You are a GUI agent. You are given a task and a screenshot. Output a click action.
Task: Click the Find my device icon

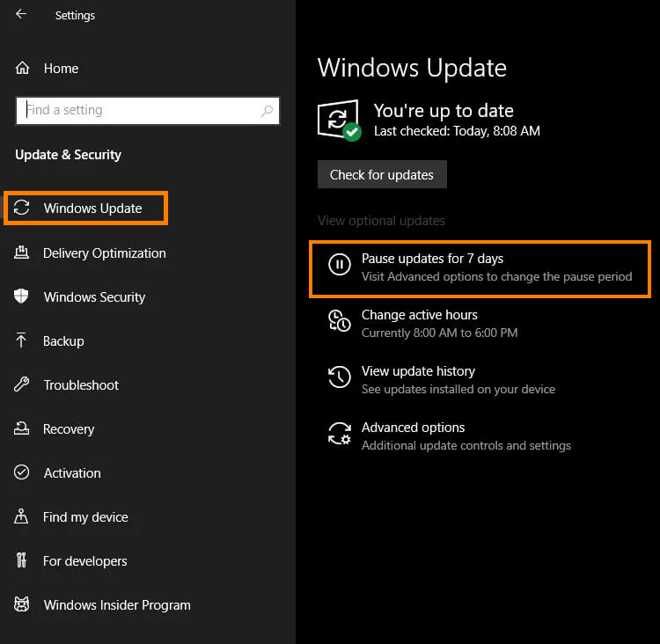click(21, 516)
